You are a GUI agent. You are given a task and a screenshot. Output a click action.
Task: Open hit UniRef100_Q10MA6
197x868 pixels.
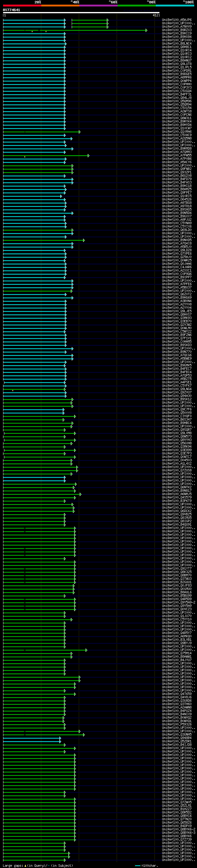pos(177,131)
